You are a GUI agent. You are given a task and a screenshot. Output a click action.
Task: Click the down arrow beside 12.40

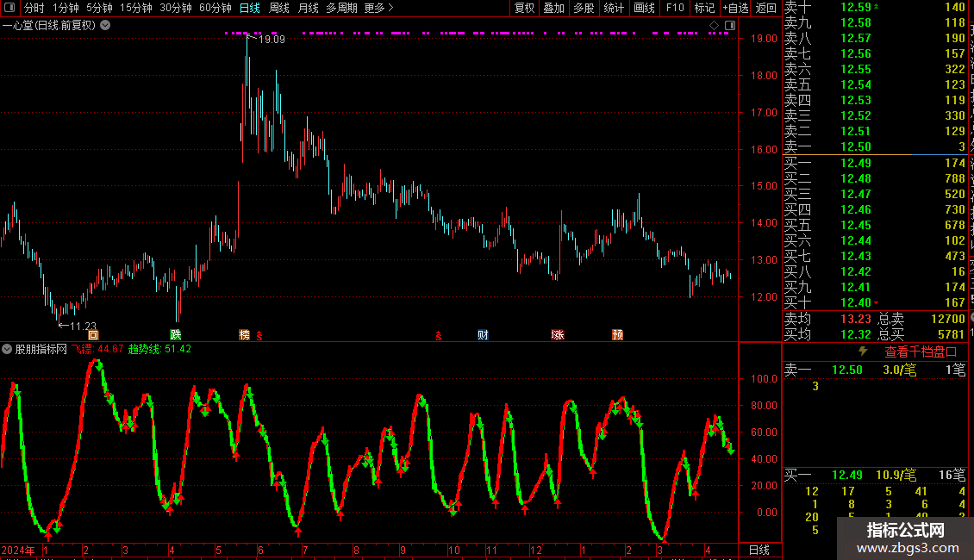pyautogui.click(x=876, y=302)
